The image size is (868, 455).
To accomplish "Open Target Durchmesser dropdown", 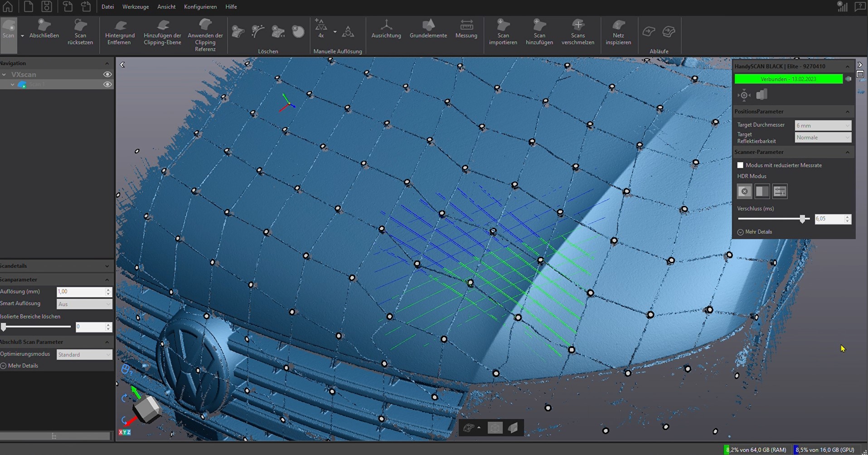I will (x=823, y=126).
